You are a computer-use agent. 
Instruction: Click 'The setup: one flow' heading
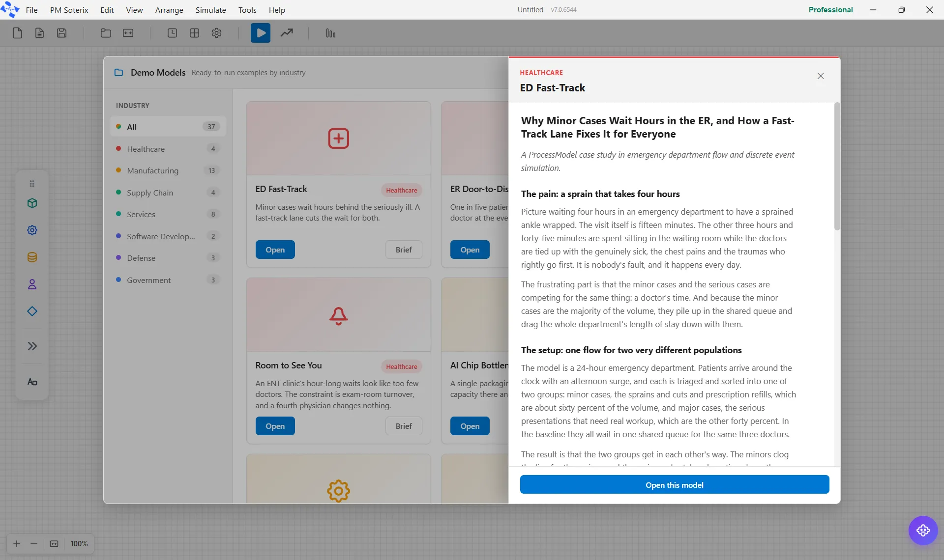pos(631,350)
